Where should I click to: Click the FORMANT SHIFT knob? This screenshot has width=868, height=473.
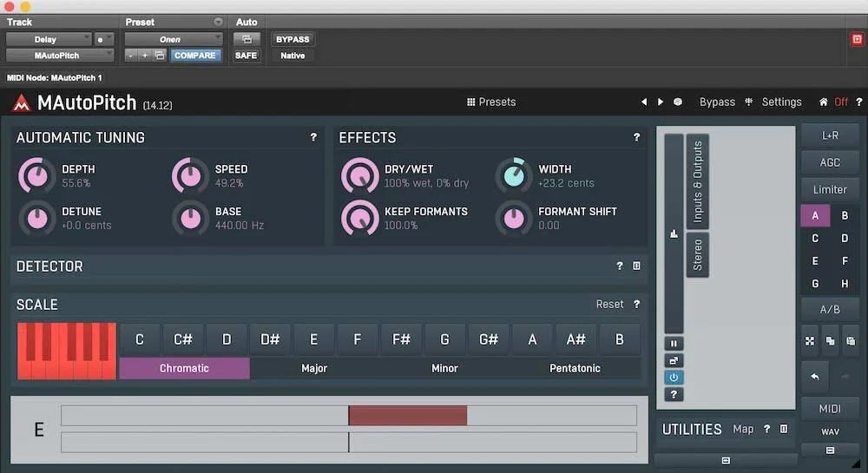click(x=513, y=218)
